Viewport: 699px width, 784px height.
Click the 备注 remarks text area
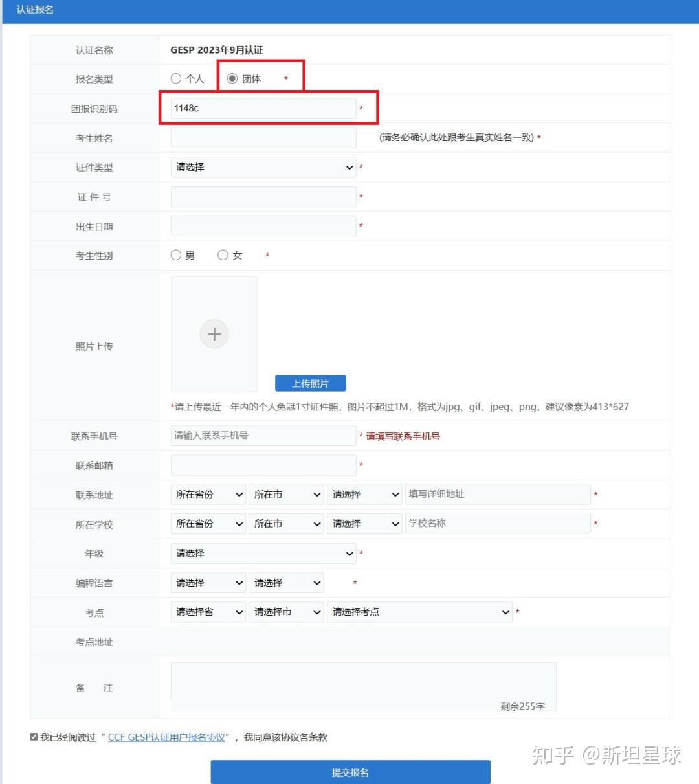pos(362,686)
